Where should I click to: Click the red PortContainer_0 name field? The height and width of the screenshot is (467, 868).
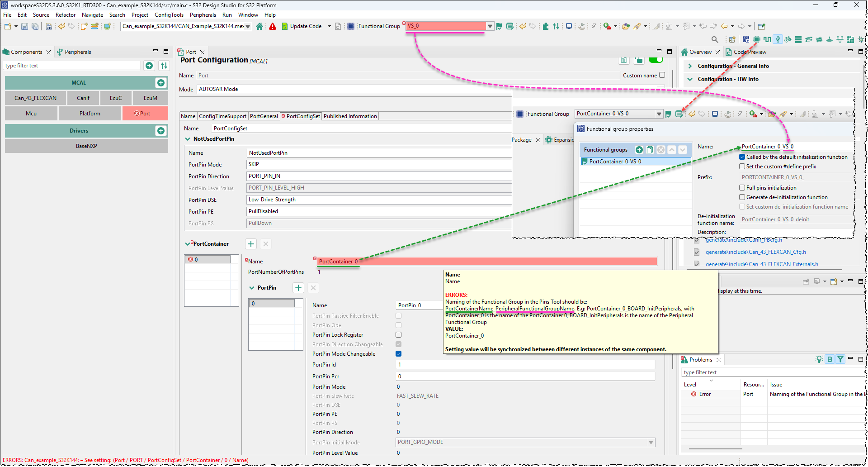(487, 262)
